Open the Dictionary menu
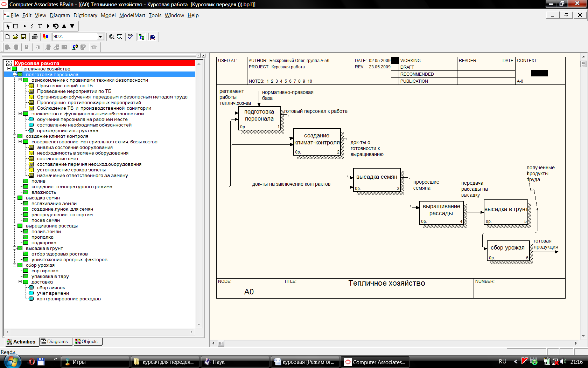The image size is (588, 368). (x=85, y=15)
